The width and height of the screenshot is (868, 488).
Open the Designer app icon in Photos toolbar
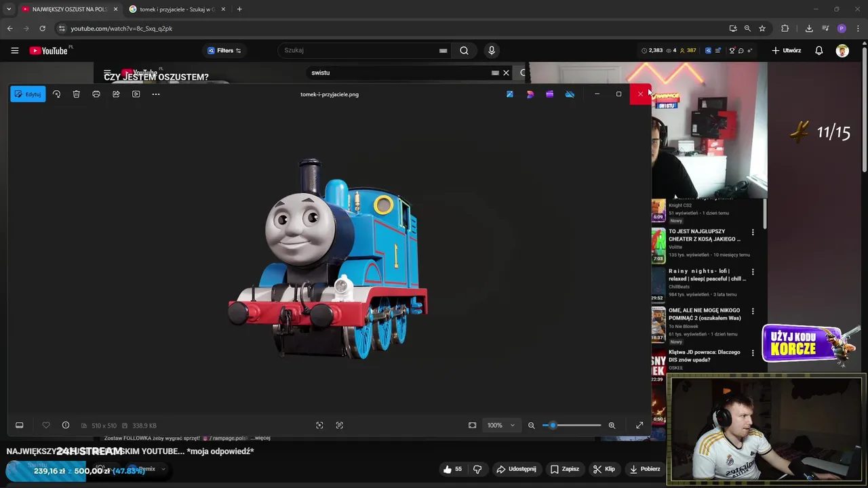(530, 94)
